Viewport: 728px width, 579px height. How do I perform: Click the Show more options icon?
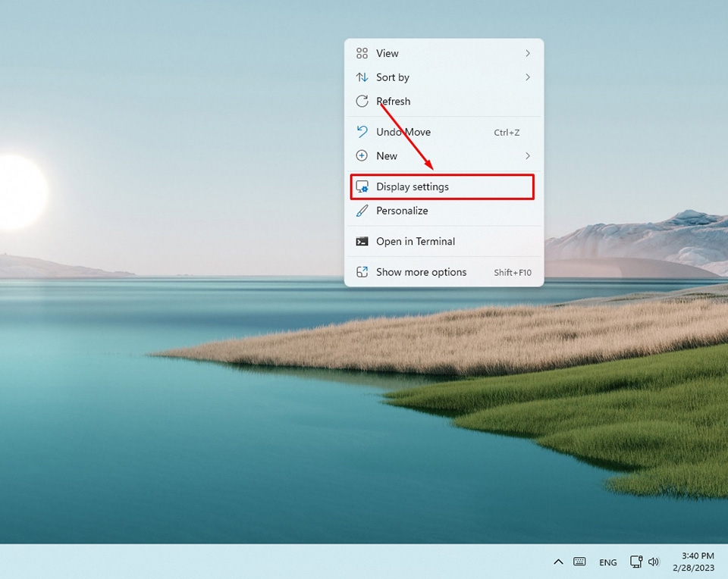pos(362,272)
